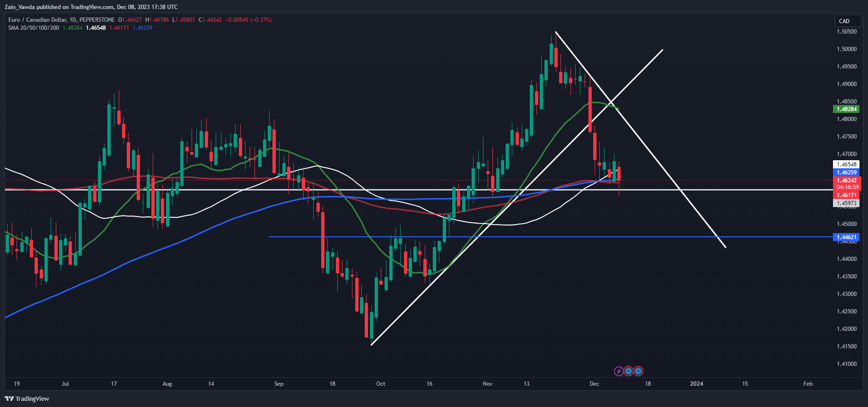Click the 1.50000 price axis label
Screen dimensions: 868x407
coord(847,49)
